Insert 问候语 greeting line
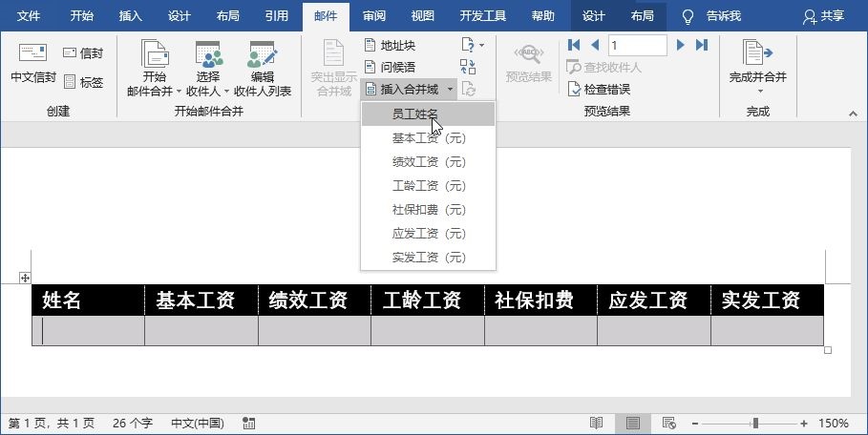The width and height of the screenshot is (868, 435). pos(391,68)
